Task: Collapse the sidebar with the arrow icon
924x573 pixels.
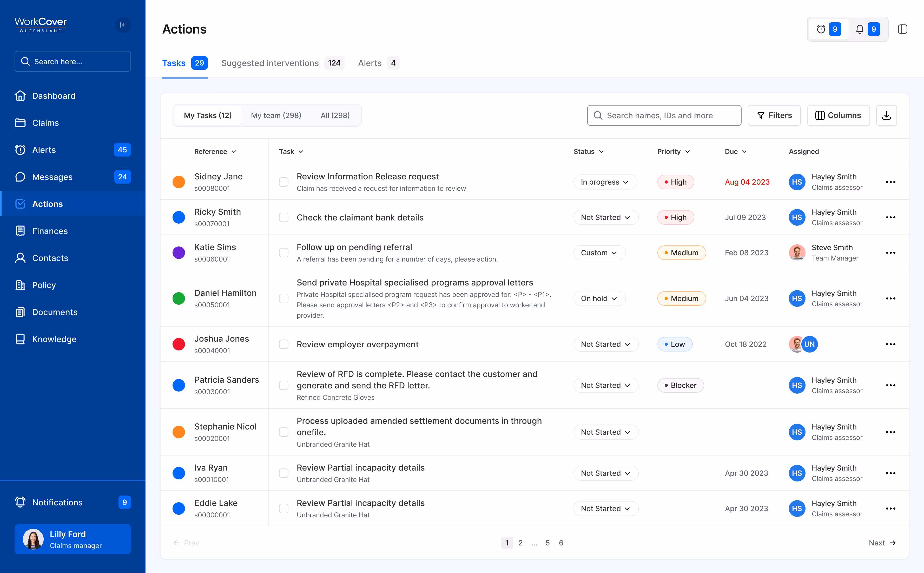Action: (x=123, y=25)
